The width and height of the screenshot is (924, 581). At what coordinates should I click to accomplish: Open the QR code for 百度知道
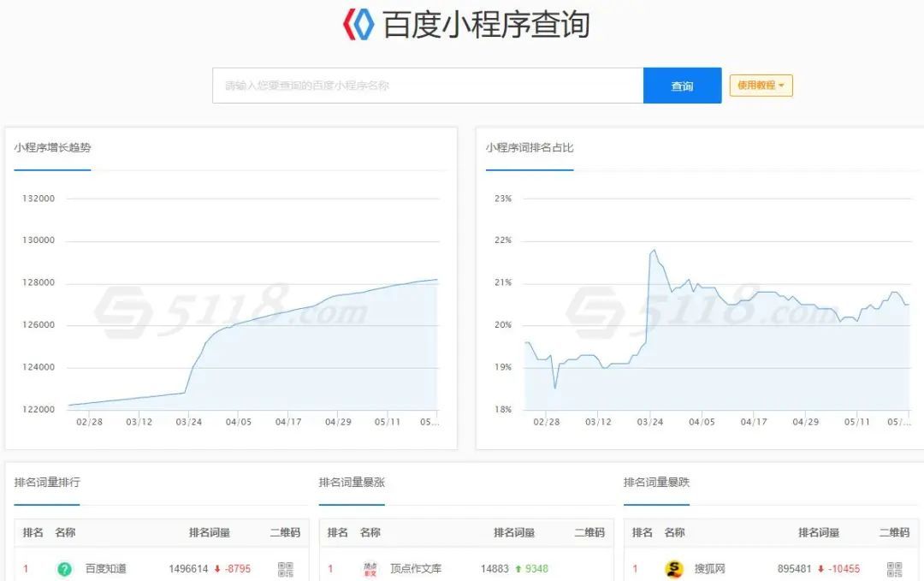pos(285,569)
